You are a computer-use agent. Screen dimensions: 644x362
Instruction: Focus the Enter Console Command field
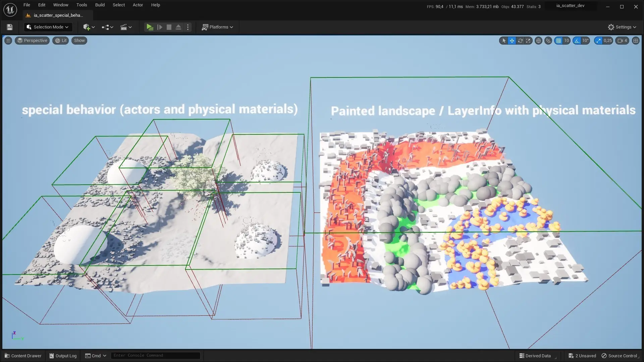pyautogui.click(x=156, y=355)
